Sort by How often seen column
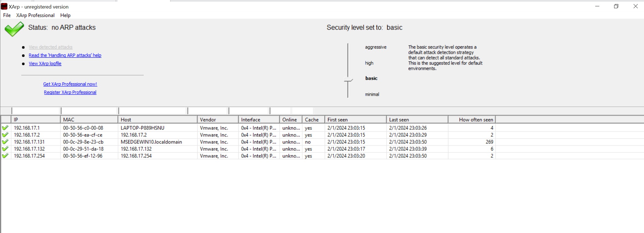 472,120
